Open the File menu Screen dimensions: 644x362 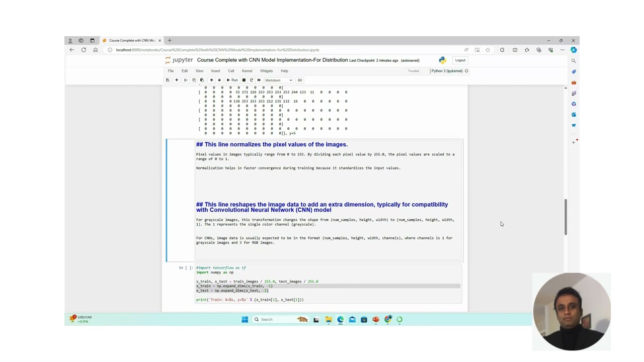171,71
